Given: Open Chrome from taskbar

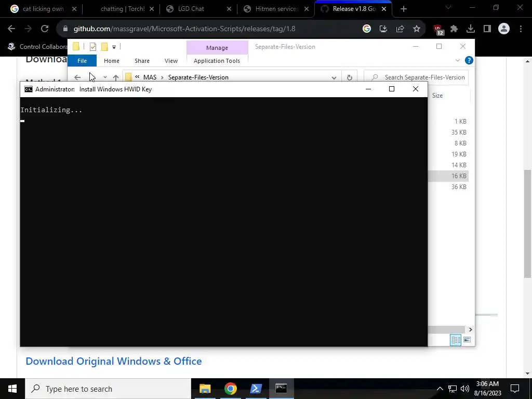Looking at the screenshot, I should pyautogui.click(x=230, y=389).
